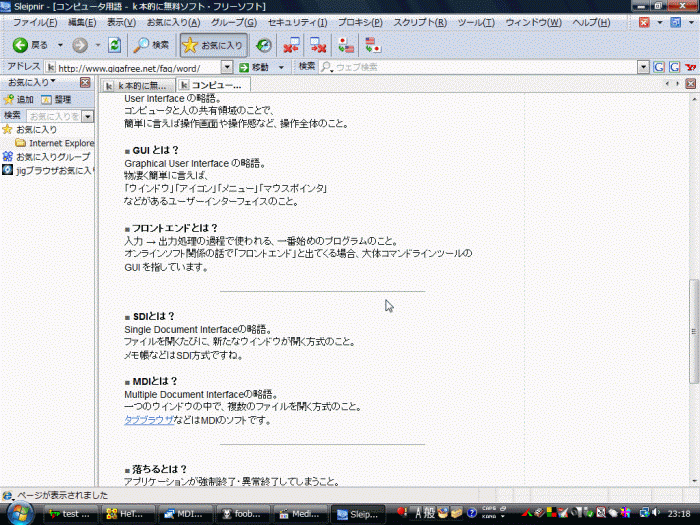The image size is (700, 525).
Task: Click the grey forward arrow button
Action: 80,45
